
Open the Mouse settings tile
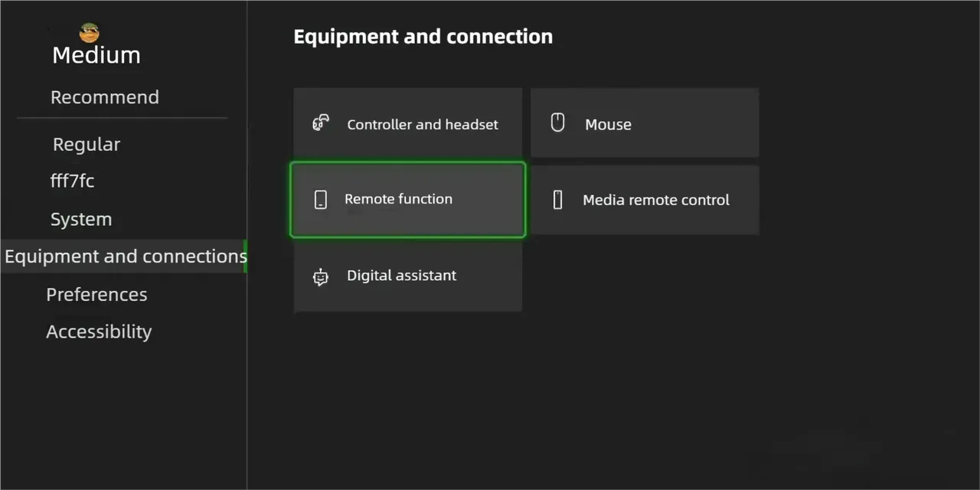tap(645, 123)
